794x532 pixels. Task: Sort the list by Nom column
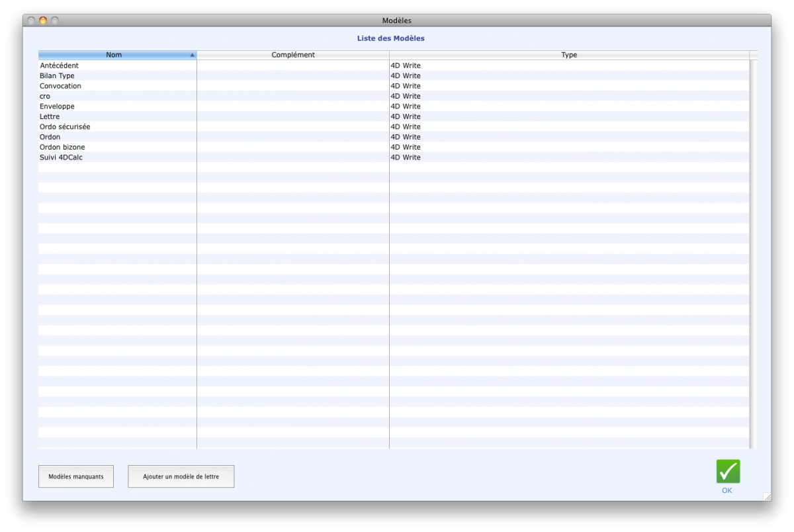click(x=117, y=55)
